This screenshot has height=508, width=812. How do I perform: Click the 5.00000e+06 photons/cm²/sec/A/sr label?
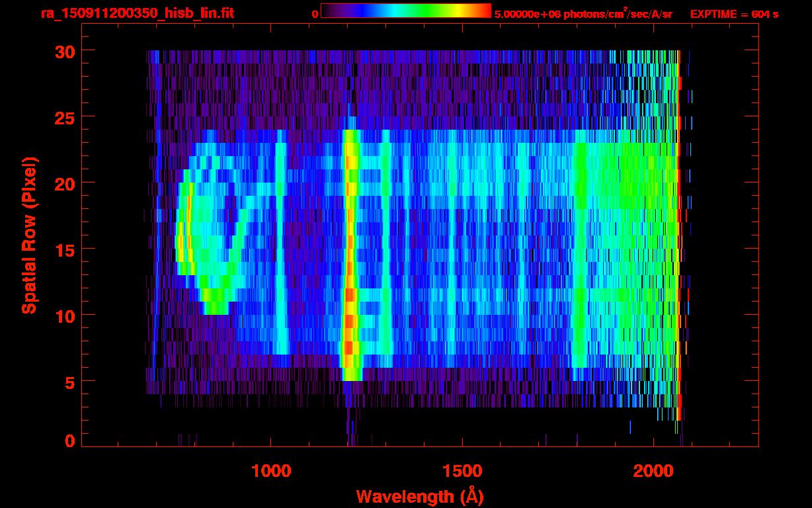tap(583, 14)
